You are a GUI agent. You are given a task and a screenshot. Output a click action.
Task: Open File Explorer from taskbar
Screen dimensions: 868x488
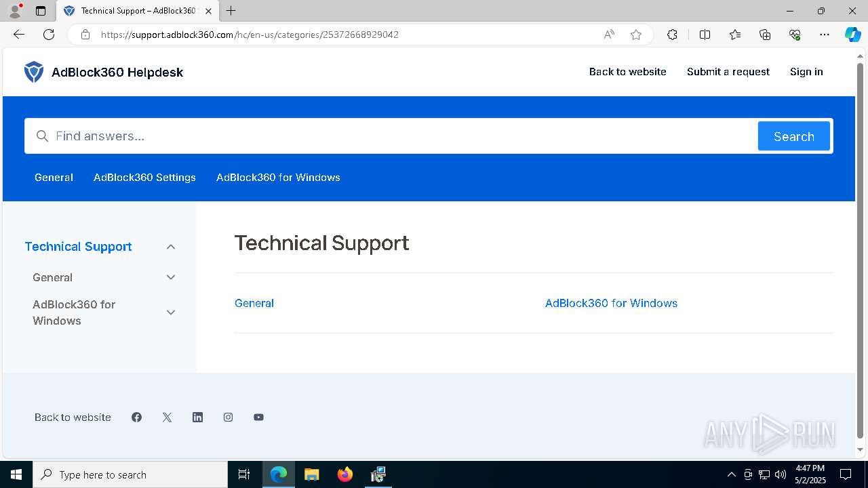pyautogui.click(x=311, y=474)
